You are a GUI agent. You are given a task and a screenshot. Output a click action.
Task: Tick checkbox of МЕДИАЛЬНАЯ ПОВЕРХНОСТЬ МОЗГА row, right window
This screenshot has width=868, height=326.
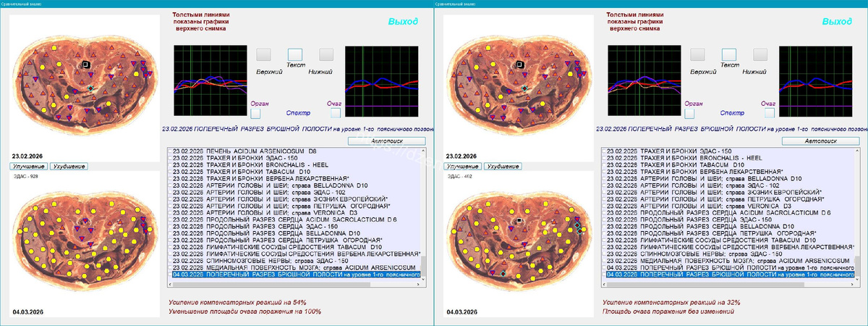click(x=604, y=261)
